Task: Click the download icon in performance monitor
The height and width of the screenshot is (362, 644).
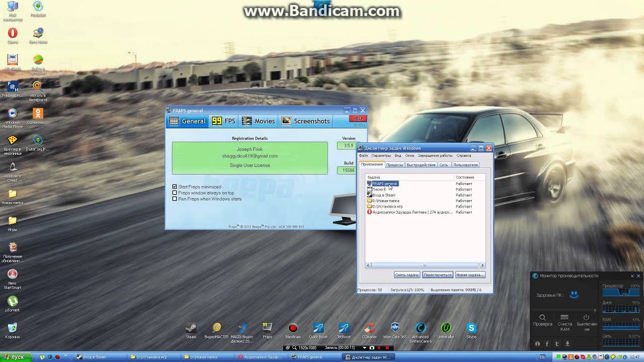Action: pos(568,344)
